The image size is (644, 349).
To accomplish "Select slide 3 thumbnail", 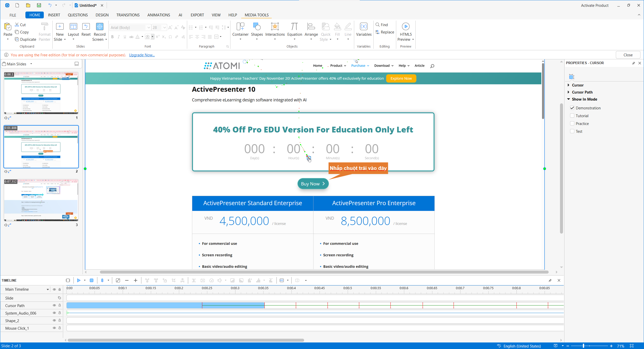I will click(x=41, y=200).
